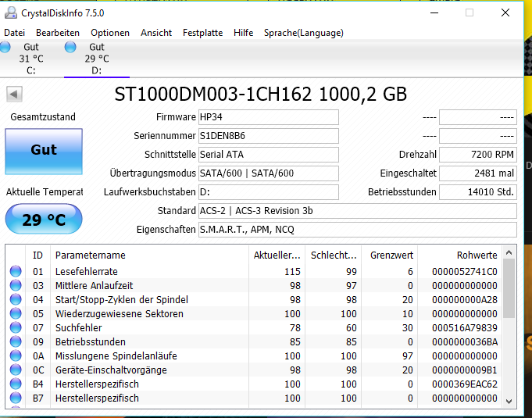
Task: Minimize the CrystalDiskInfo window
Action: point(434,13)
